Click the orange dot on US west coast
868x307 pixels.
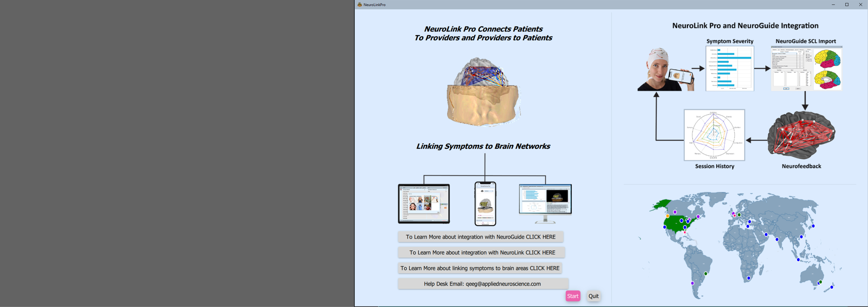point(667,216)
